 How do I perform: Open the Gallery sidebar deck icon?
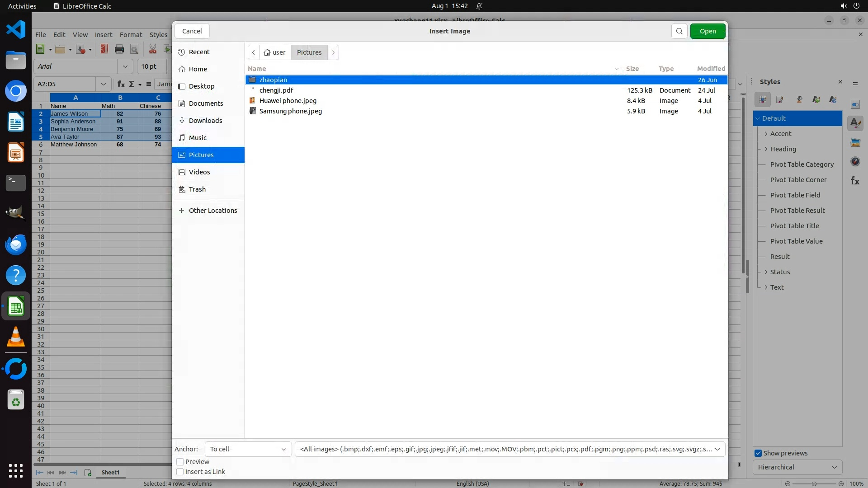(x=855, y=142)
